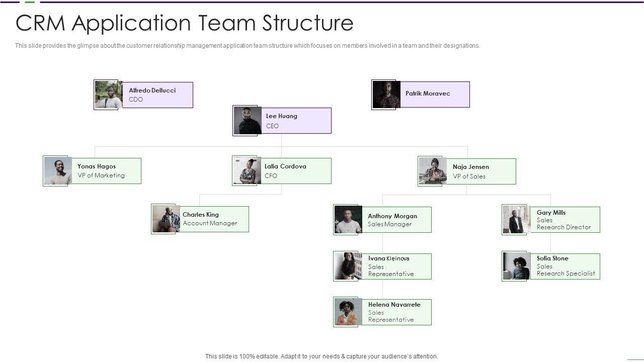The width and height of the screenshot is (644, 362).
Task: Click the 'Anthony Morgan' name text
Action: click(x=392, y=216)
